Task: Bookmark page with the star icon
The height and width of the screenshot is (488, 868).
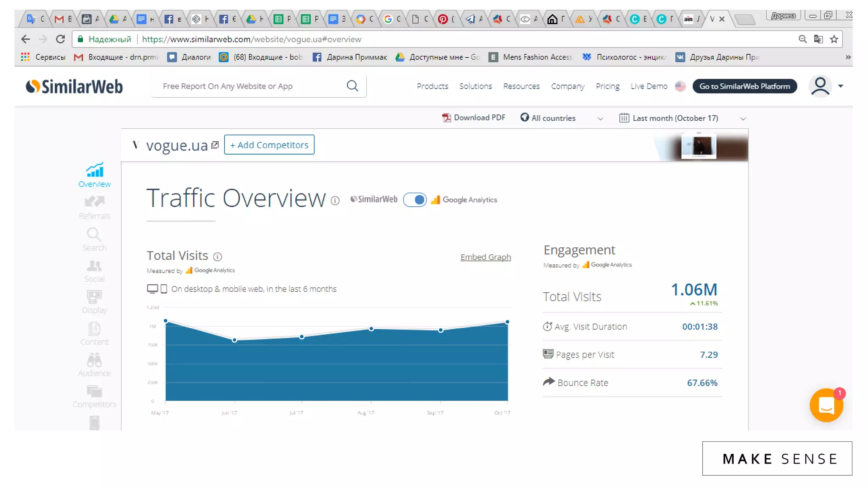Action: [834, 39]
